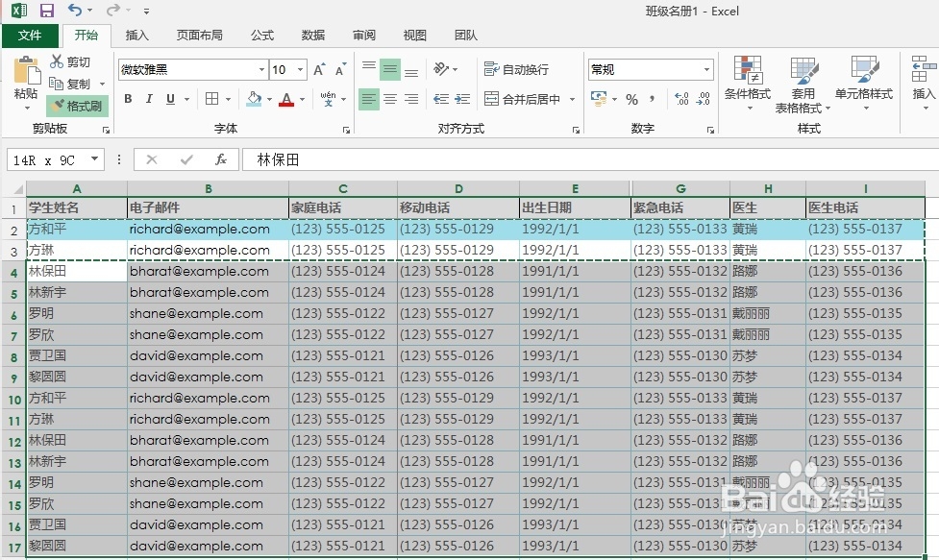Viewport: 939px width, 560px height.
Task: Open the font color dropdown arrow
Action: [x=302, y=99]
